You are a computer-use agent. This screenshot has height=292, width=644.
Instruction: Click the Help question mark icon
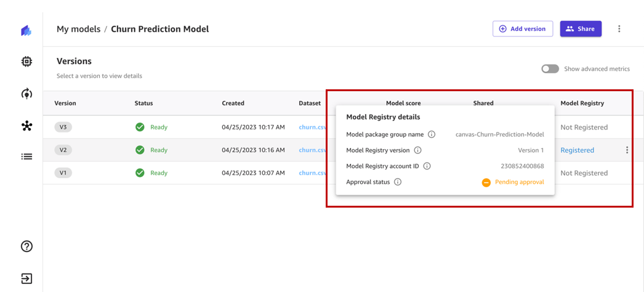pyautogui.click(x=26, y=246)
